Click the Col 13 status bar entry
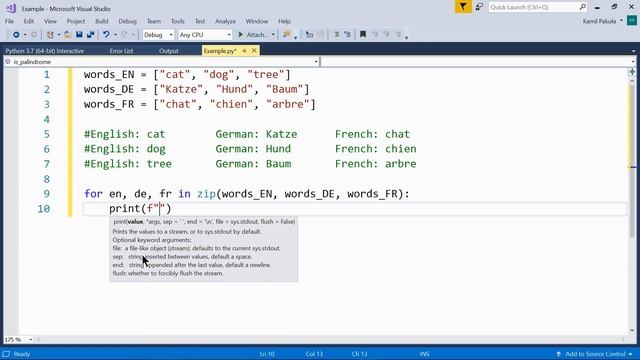Screen dimensions: 640x360 coord(314,354)
